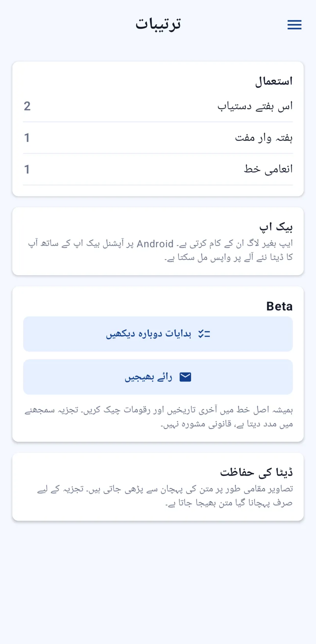Click the envelope icon on feedback button

tap(185, 377)
